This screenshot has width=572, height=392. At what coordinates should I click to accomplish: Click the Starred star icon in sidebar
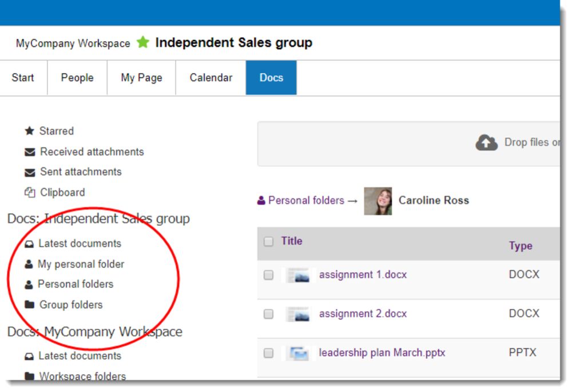pos(30,131)
